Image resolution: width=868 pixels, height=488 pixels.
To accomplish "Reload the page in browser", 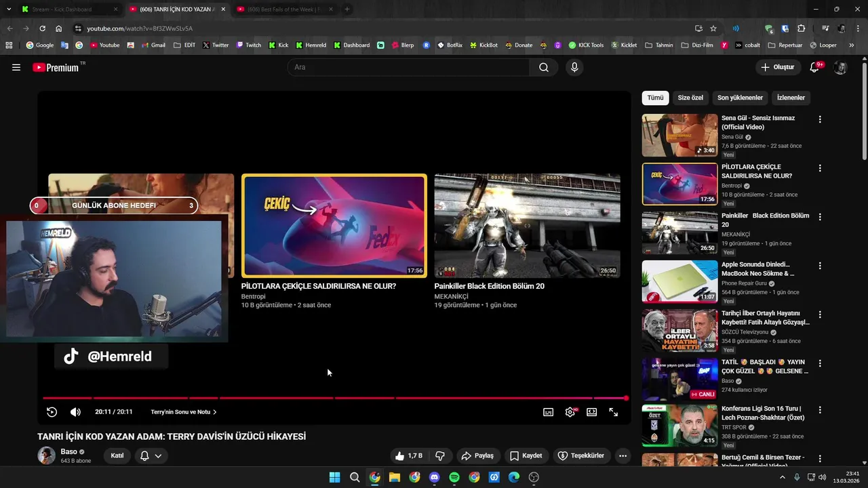I will coord(42,28).
